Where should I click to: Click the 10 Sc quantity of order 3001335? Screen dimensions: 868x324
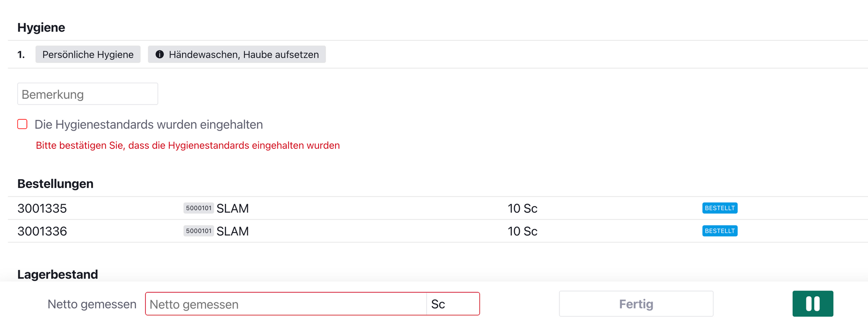(523, 209)
